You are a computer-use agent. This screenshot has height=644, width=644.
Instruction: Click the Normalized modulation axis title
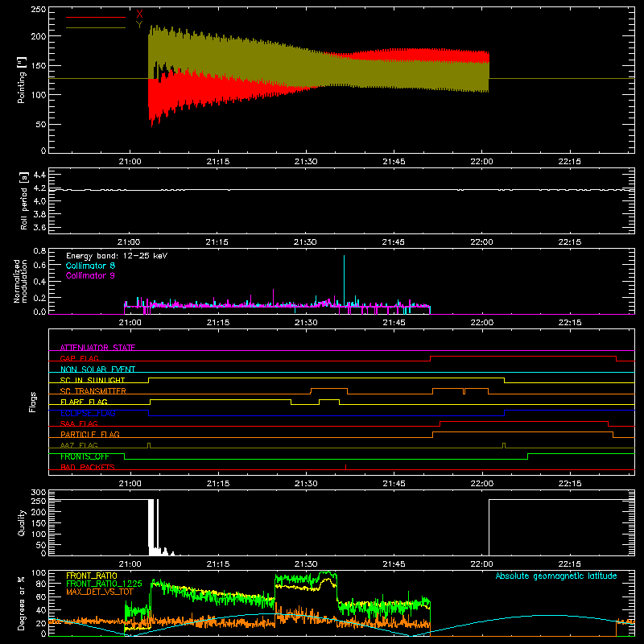coord(20,281)
